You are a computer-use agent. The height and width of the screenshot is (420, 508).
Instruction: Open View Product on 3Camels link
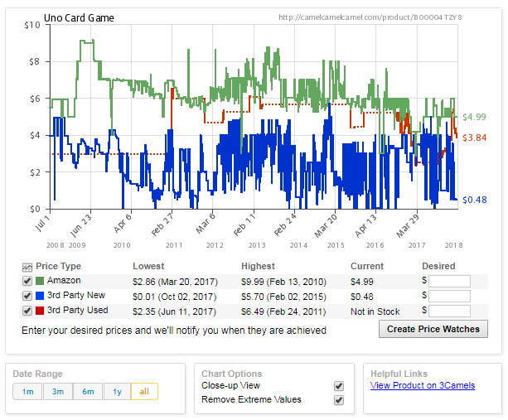coord(423,385)
